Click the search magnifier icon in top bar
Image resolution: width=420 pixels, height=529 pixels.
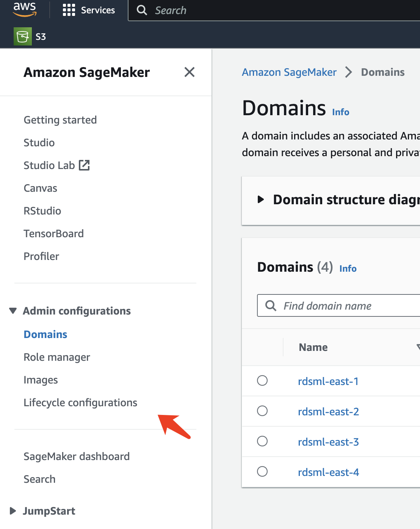pos(142,10)
